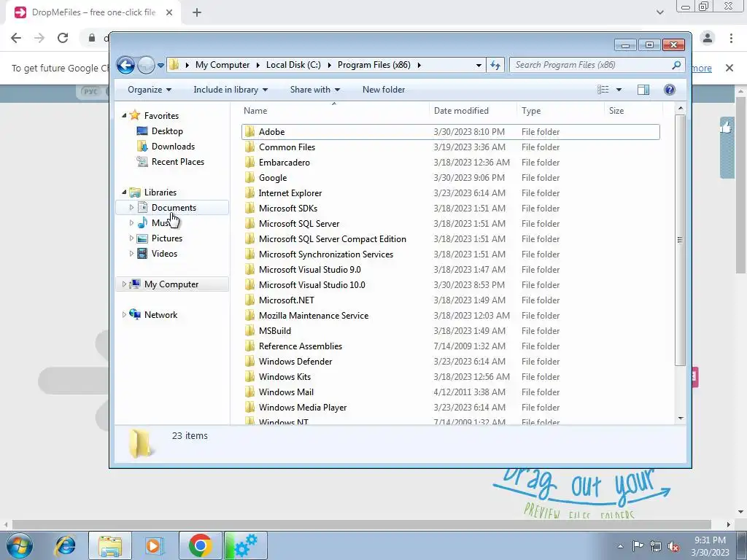Create a New folder
747x560 pixels.
point(384,90)
